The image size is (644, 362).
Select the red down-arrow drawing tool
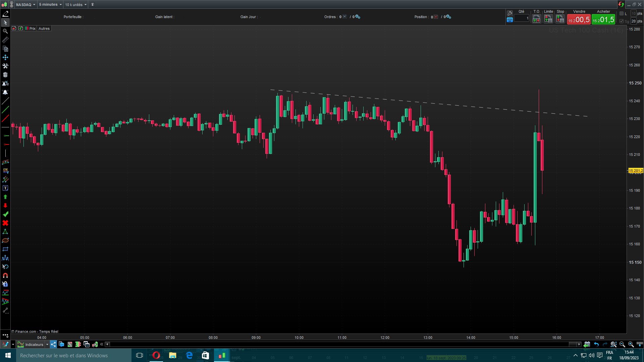[x=5, y=205]
